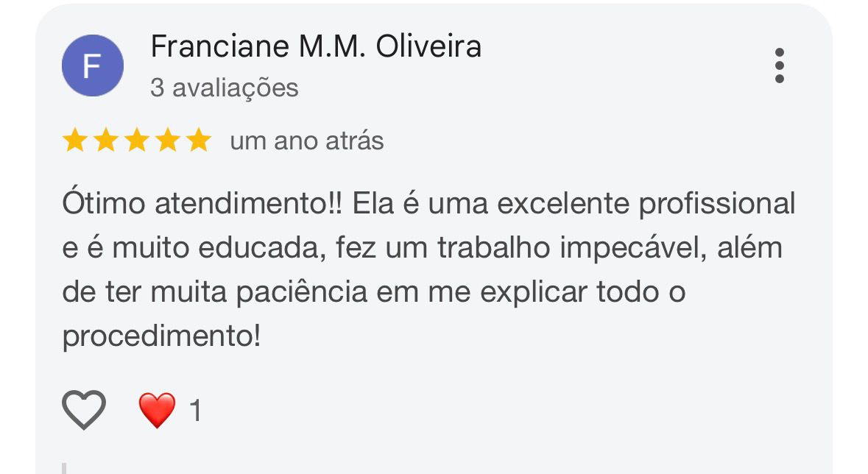This screenshot has height=474, width=868.
Task: Open Franciane M.M. Oliveira's profile name
Action: click(316, 47)
